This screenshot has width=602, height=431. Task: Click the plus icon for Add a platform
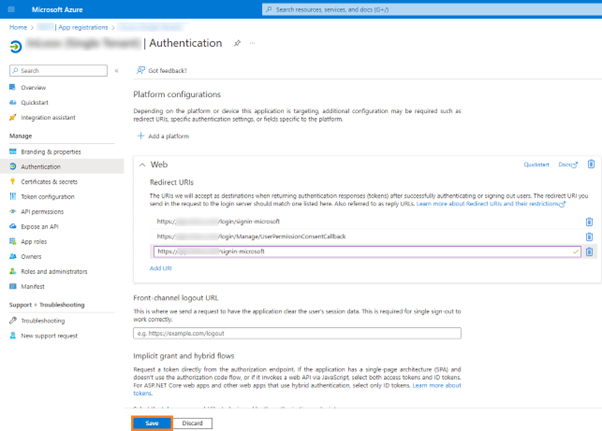141,136
